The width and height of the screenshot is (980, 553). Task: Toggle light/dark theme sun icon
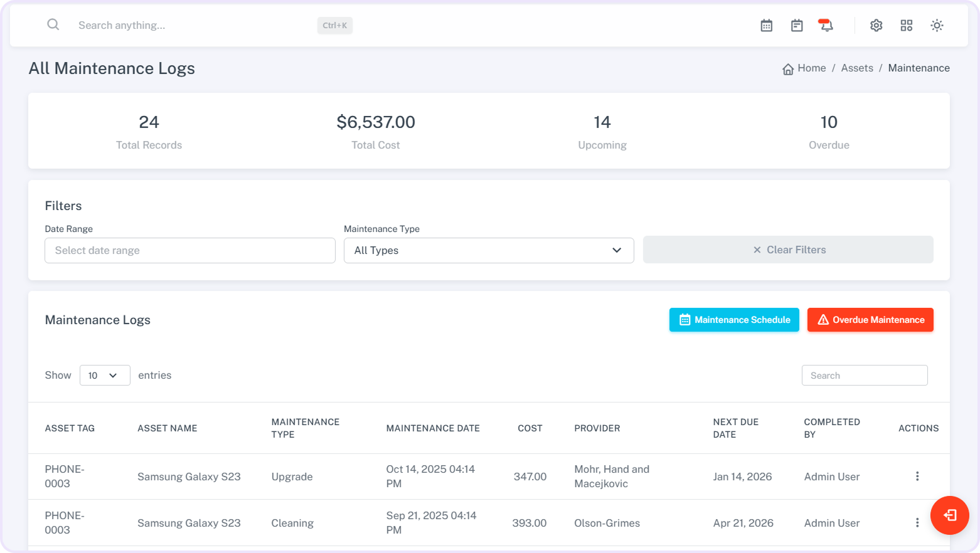[936, 26]
